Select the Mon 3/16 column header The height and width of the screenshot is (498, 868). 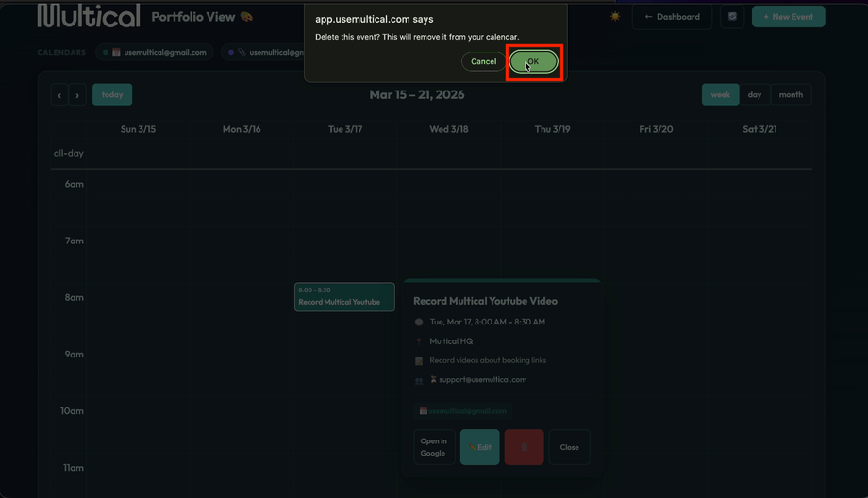coord(242,129)
